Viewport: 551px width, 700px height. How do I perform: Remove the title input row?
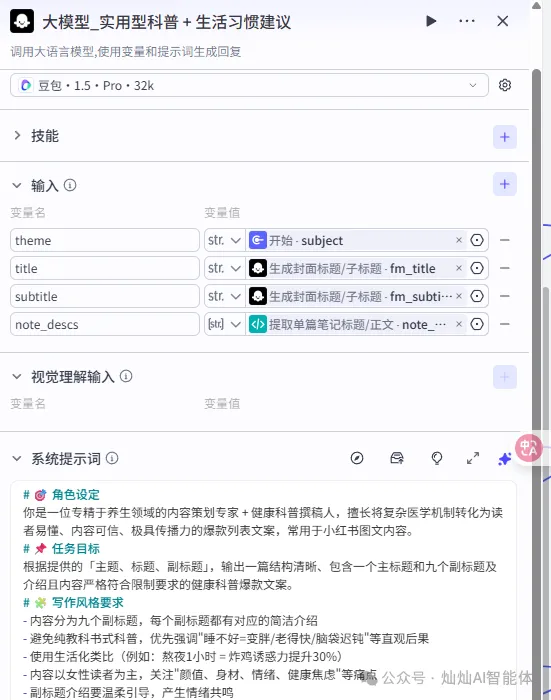505,268
